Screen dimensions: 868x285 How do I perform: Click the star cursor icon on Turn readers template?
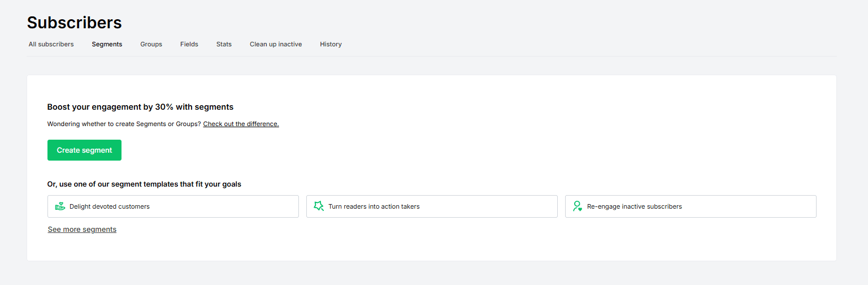coord(319,206)
